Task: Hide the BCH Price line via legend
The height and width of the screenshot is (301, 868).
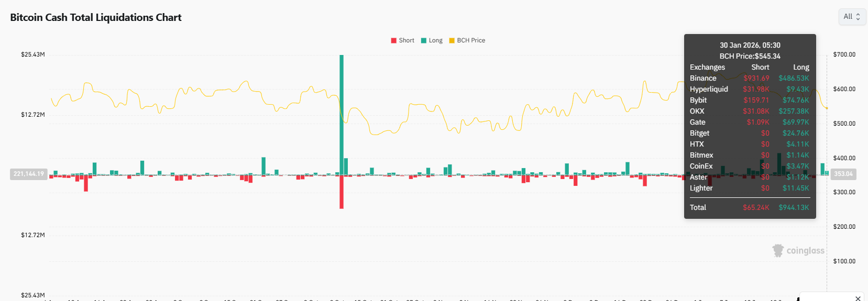Action: point(467,40)
